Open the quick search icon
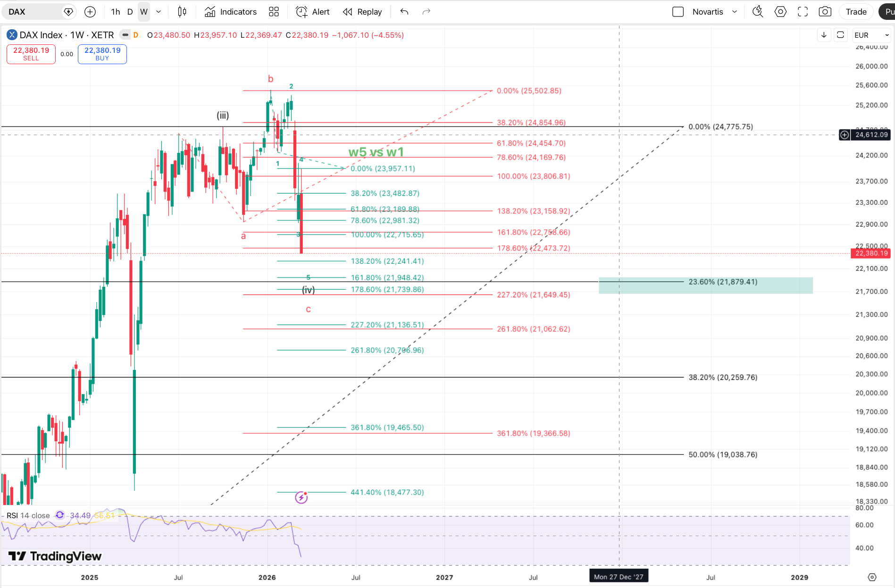 pyautogui.click(x=758, y=12)
